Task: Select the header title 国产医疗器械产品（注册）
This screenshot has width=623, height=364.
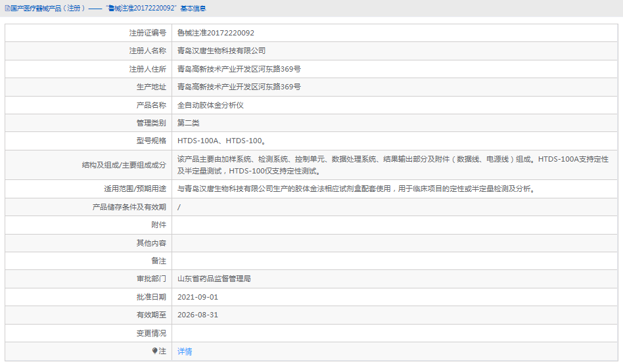Action: (x=48, y=9)
